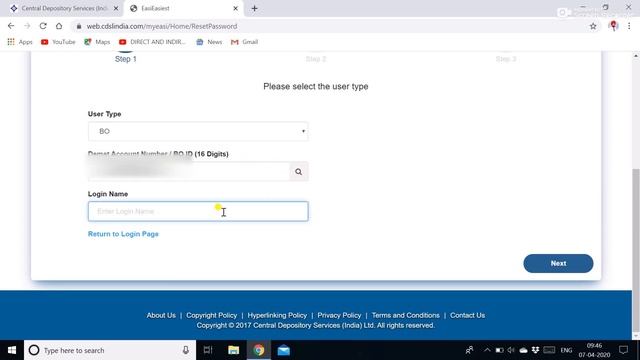View site info via padlock icon
The width and height of the screenshot is (640, 360).
tap(79, 26)
